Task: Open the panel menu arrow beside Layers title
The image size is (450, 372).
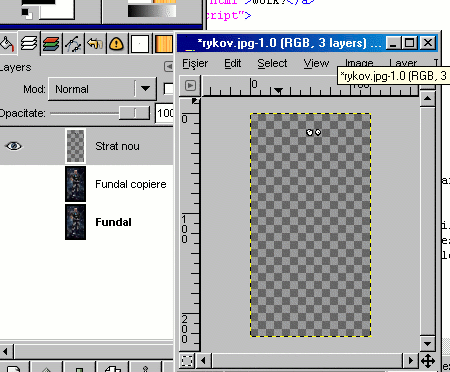Action: tap(169, 67)
